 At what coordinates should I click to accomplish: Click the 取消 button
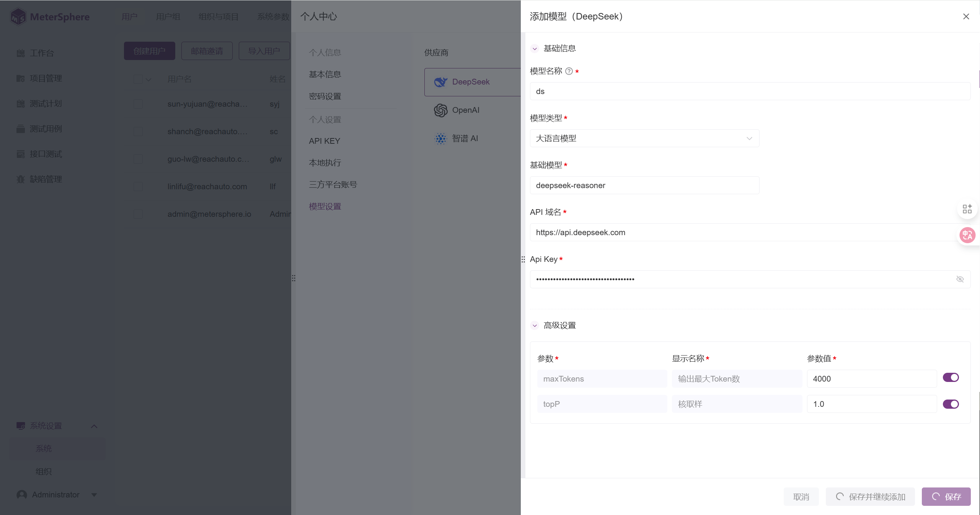(801, 497)
